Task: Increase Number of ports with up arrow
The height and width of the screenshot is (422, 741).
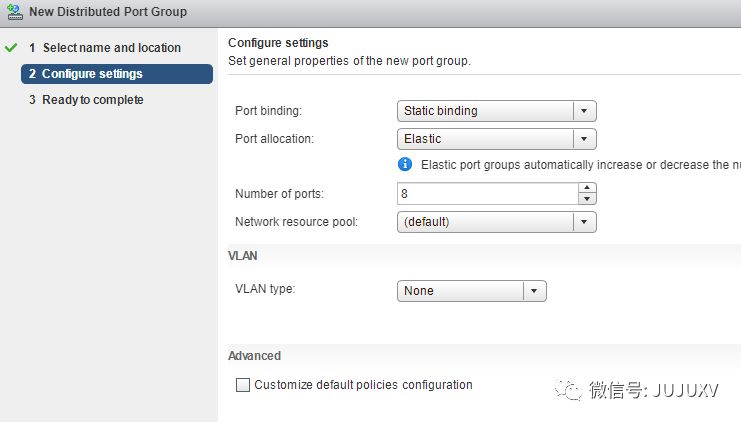Action: point(587,188)
